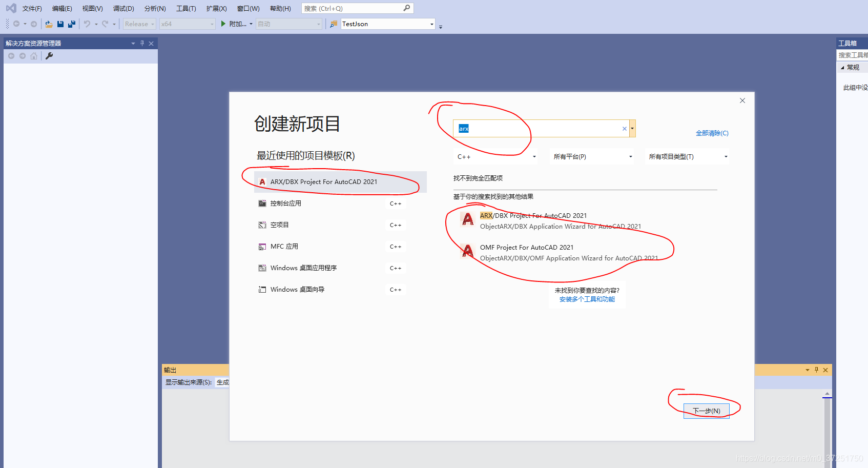
Task: Toggle the pin on the Solution Explorer panel
Action: click(x=141, y=43)
